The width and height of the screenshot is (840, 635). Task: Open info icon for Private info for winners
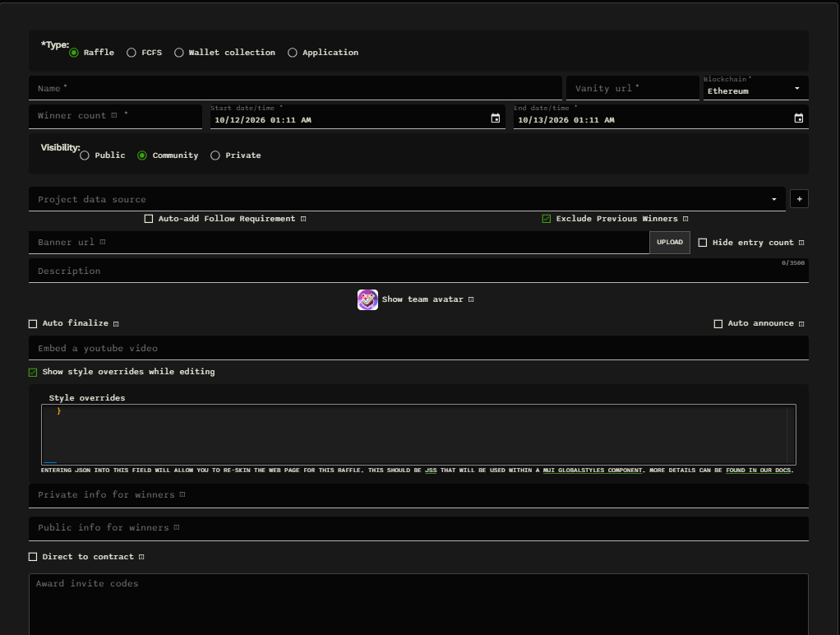tap(182, 494)
